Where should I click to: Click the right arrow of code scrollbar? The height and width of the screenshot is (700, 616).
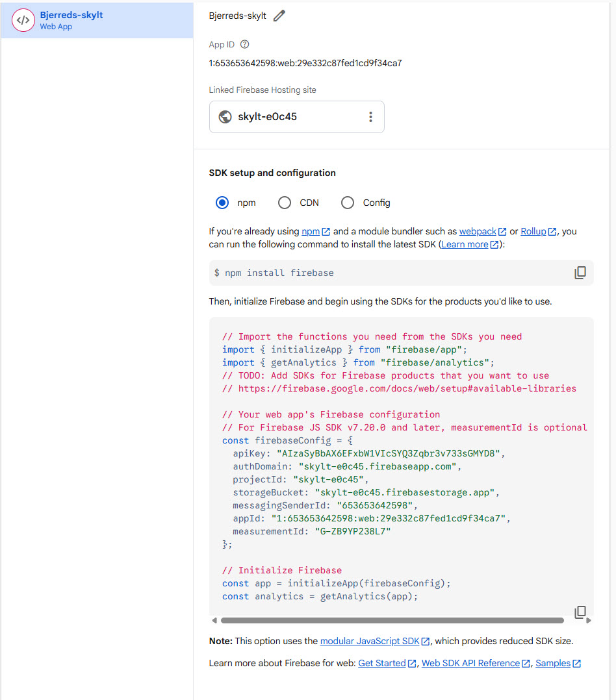(x=588, y=621)
